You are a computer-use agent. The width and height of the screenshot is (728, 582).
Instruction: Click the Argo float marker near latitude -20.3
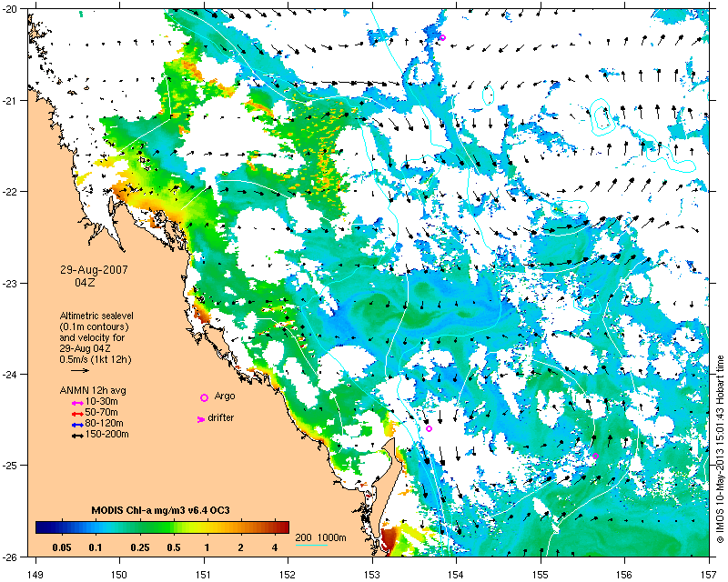pyautogui.click(x=442, y=37)
